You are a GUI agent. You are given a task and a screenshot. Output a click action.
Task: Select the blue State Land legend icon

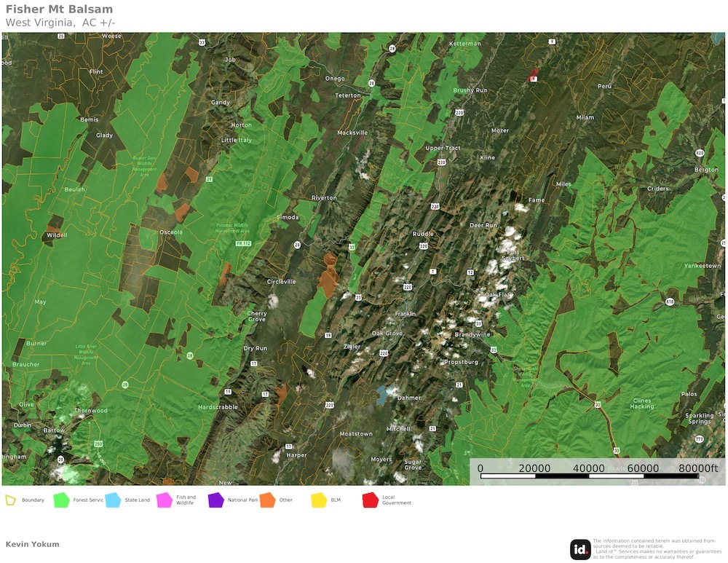coord(113,500)
